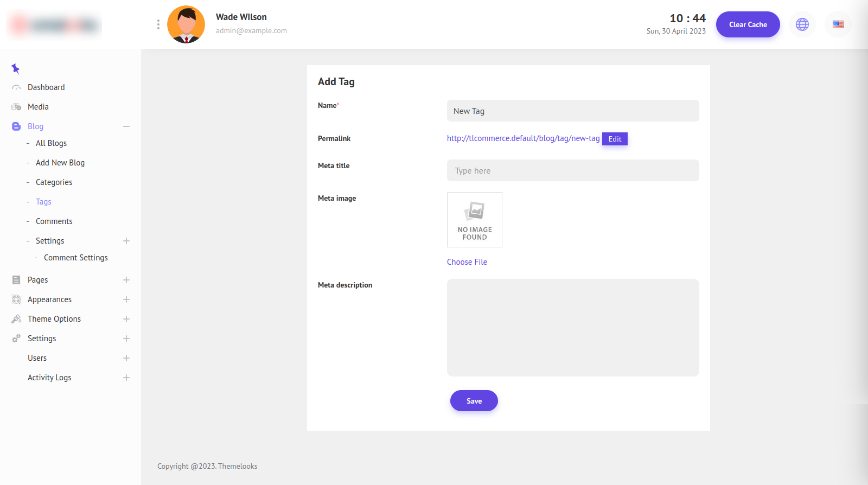
Task: Click the Blog icon in the sidebar
Action: [16, 126]
